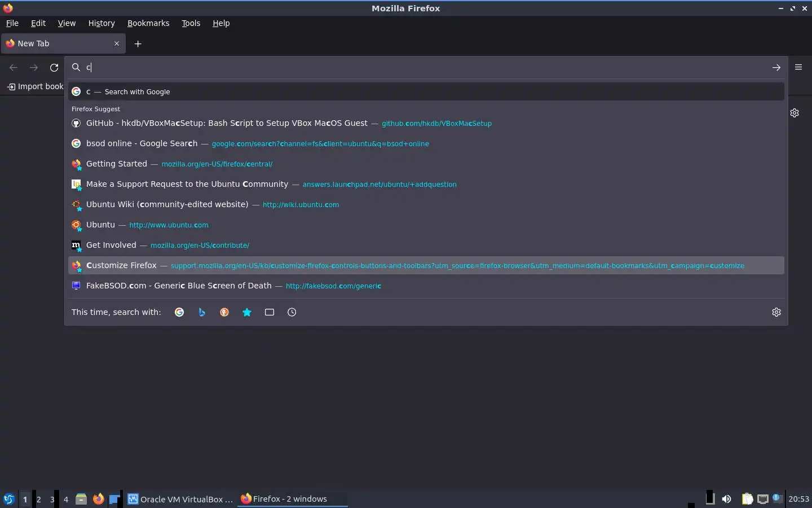Open removable media tray icon
The height and width of the screenshot is (508, 812).
[x=710, y=498]
